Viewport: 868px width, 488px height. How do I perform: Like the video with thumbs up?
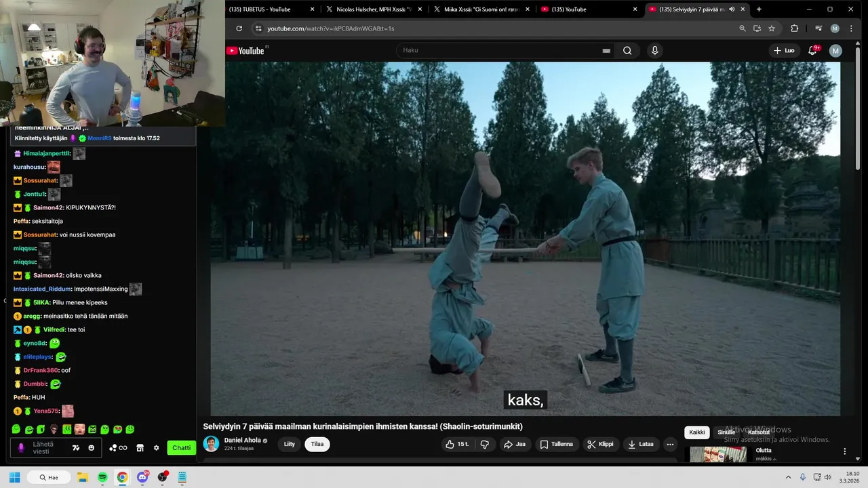pos(456,444)
